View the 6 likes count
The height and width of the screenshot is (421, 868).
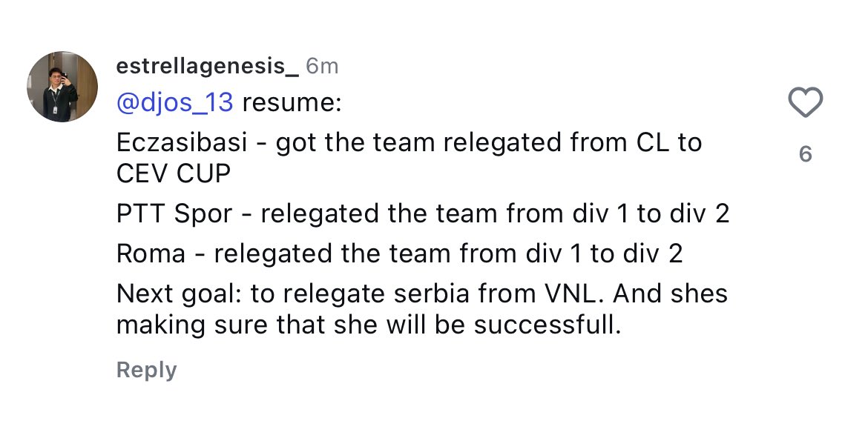point(806,154)
